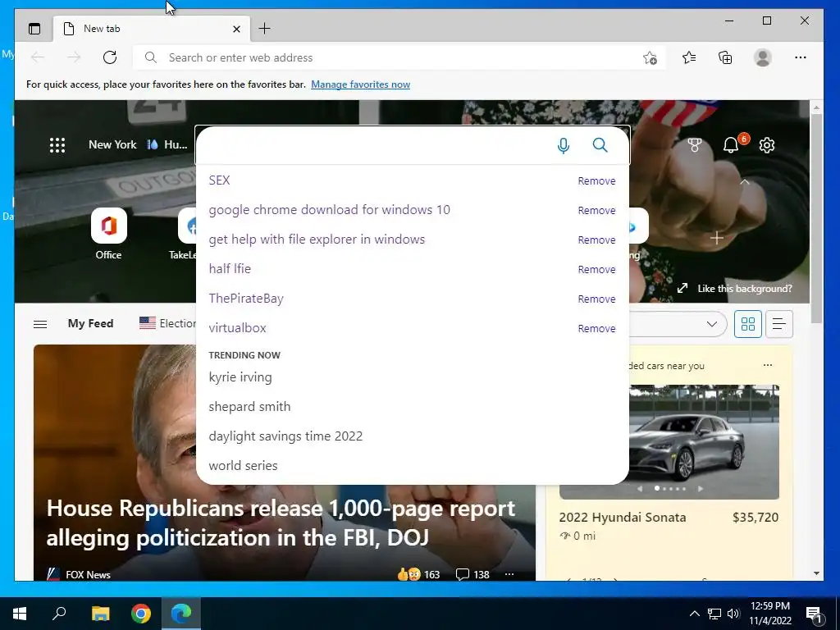
Task: Switch to My Feed tab
Action: coord(90,323)
